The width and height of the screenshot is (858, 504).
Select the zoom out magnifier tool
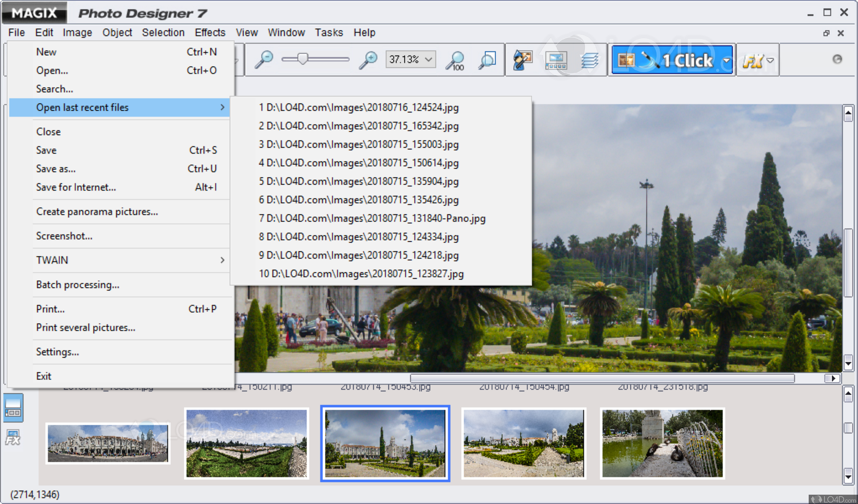pyautogui.click(x=265, y=59)
